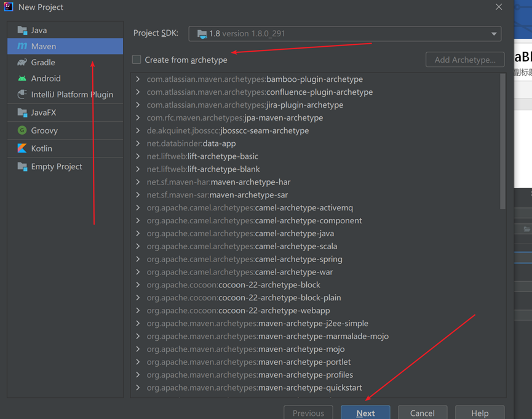Select cocoon-22-archetype-block row
532x419 pixels.
[316, 285]
